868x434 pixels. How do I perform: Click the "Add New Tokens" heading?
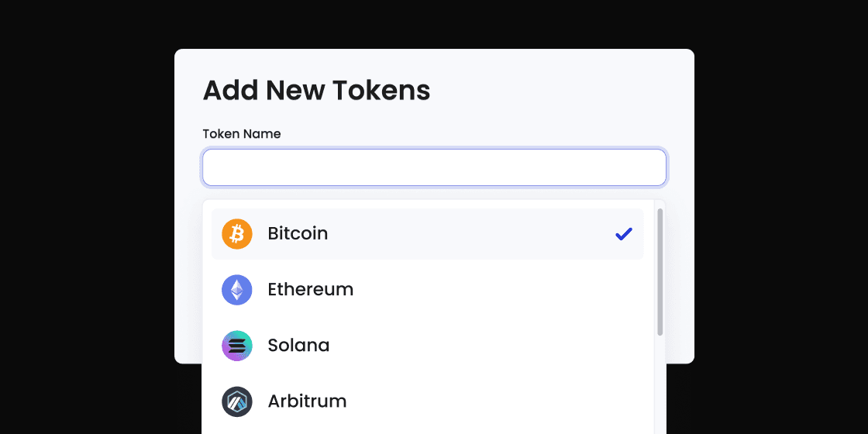[x=316, y=91]
